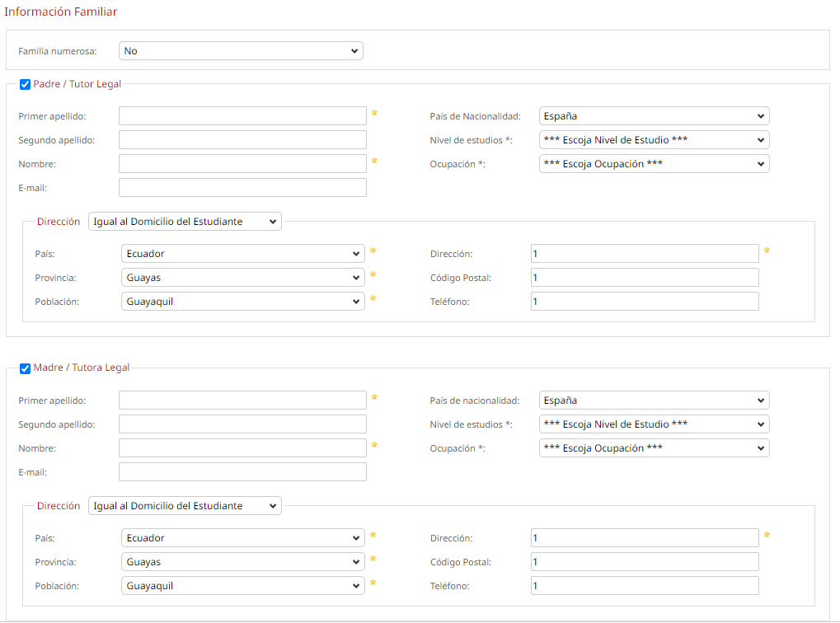840x623 pixels.
Task: Open father's Dirección type dropdown
Action: 185,222
